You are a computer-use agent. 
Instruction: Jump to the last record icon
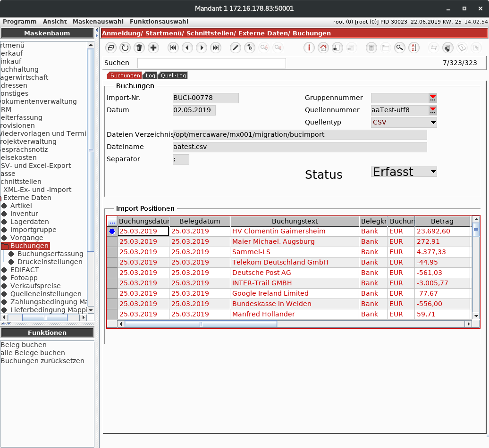[x=216, y=48]
